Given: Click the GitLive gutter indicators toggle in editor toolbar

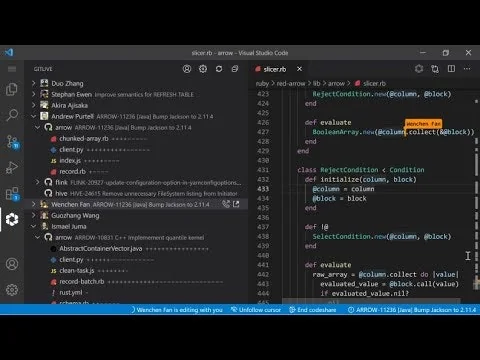Looking at the screenshot, I should [419, 69].
